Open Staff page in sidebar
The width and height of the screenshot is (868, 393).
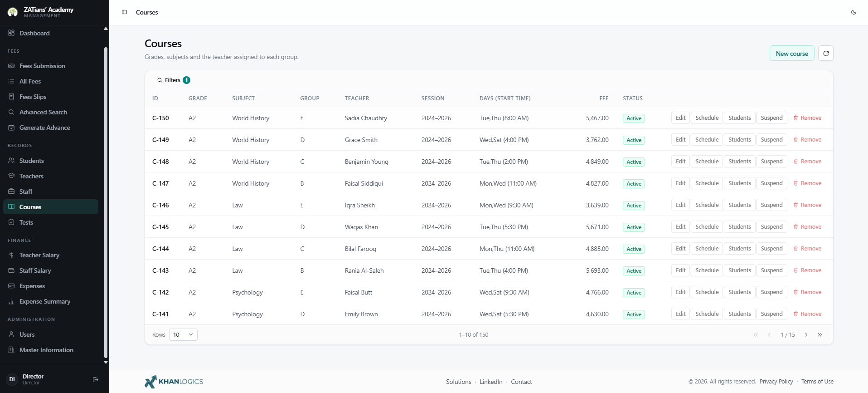(51, 192)
